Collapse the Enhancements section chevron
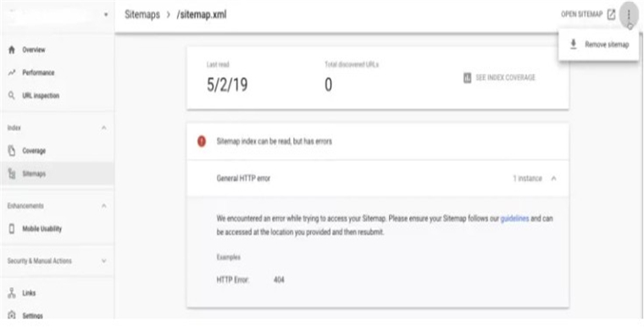Screen dimensions: 644x331 [104, 206]
